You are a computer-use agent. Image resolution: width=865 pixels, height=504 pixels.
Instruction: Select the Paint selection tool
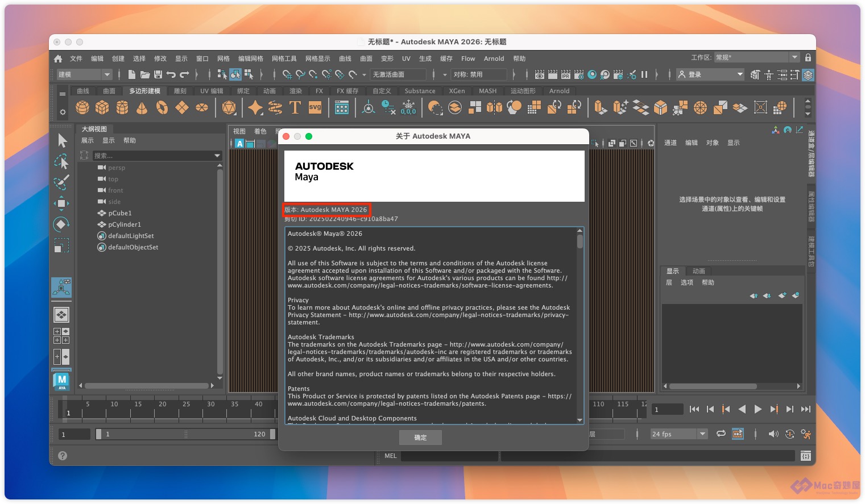click(x=61, y=182)
